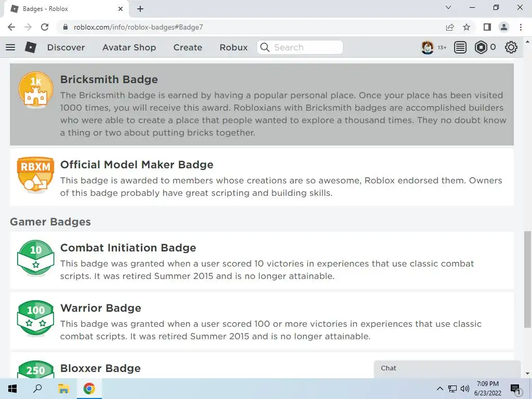Click the Warrior 100 badge icon
The height and width of the screenshot is (399, 532).
coord(36,318)
